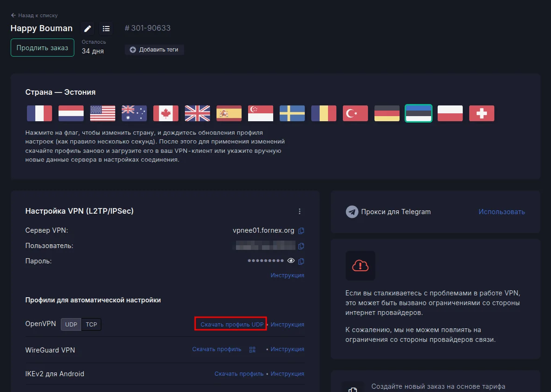The width and height of the screenshot is (551, 392).
Task: Show WireGuard QR code
Action: 252,349
